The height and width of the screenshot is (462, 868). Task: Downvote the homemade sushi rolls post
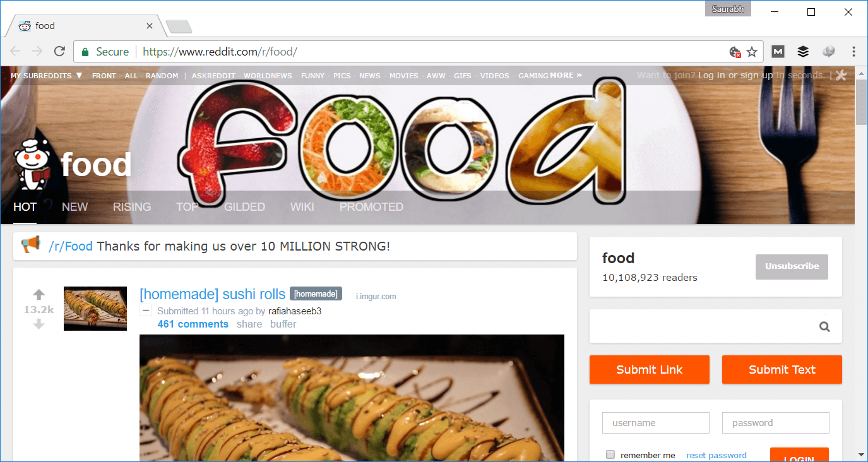(x=39, y=324)
